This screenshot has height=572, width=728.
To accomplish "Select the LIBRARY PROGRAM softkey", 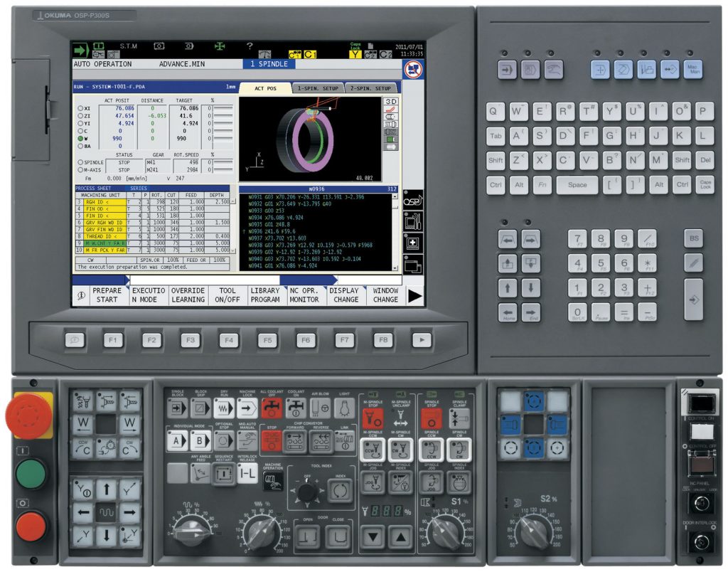I will point(265,295).
